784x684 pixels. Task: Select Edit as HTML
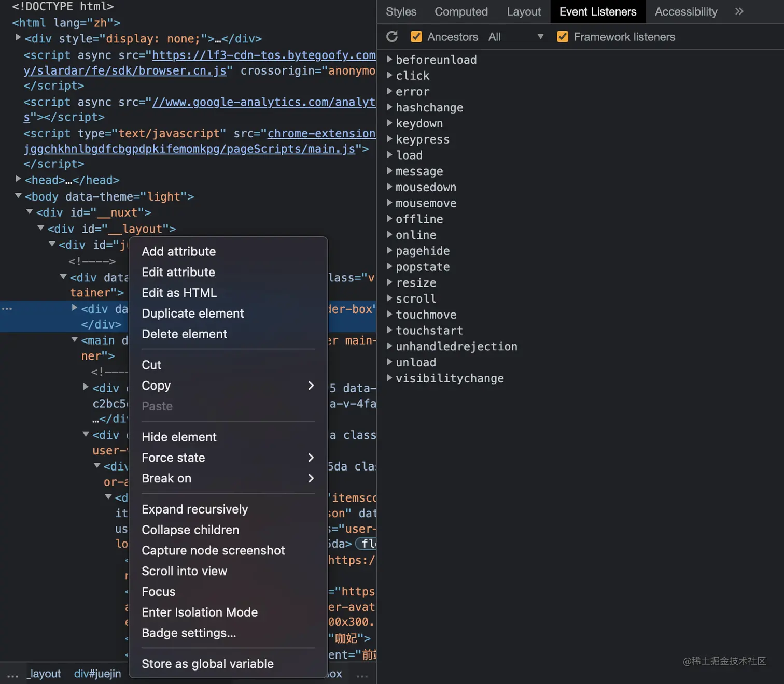pos(228,293)
